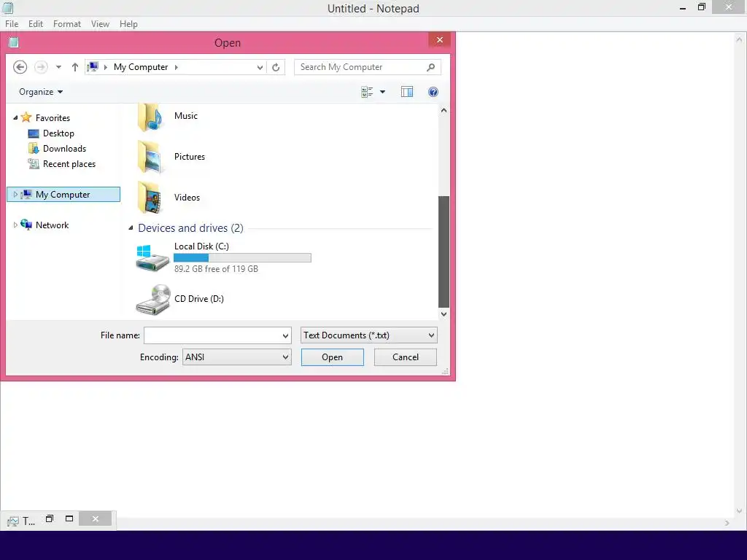Open the More view options arrow

click(x=382, y=92)
